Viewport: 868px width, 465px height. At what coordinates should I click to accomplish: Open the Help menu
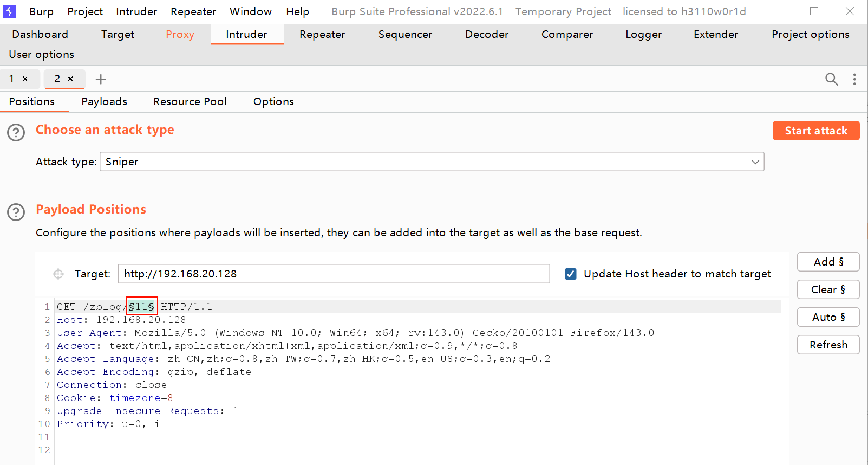point(297,11)
